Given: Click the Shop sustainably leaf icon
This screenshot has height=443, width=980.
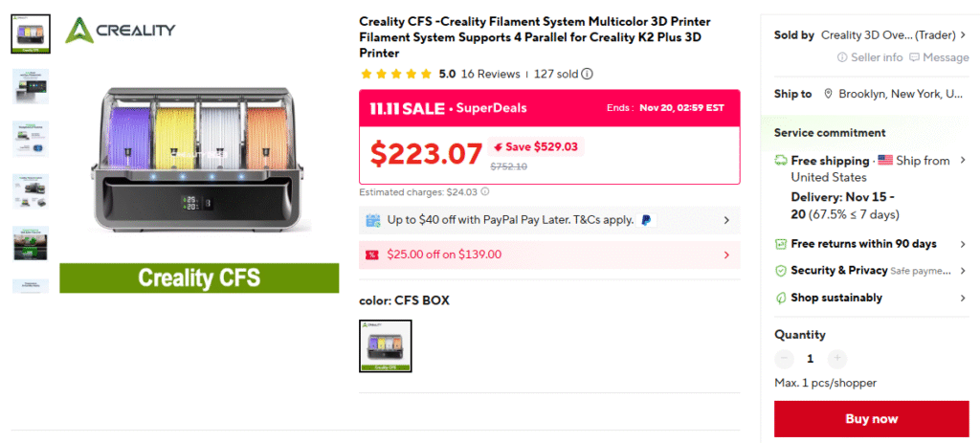Looking at the screenshot, I should tap(780, 298).
